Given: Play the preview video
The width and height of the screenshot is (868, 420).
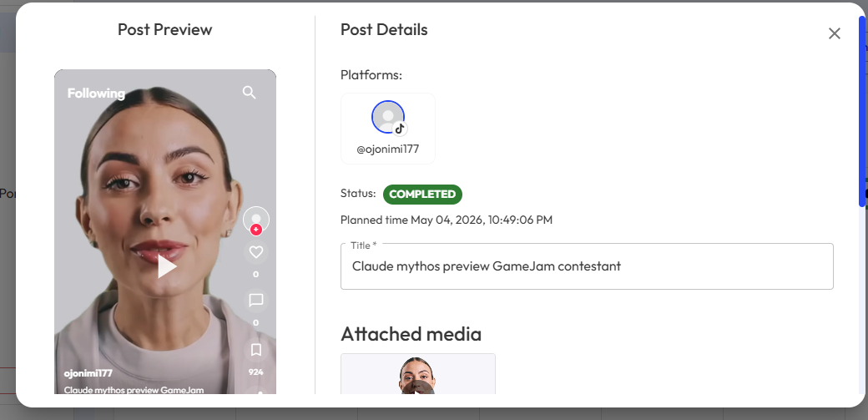Looking at the screenshot, I should pos(166,266).
